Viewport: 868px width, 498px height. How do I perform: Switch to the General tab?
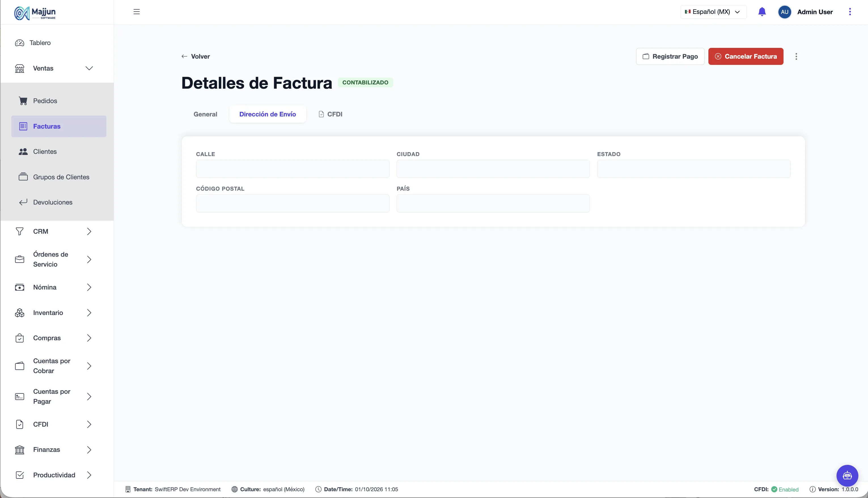(x=205, y=114)
